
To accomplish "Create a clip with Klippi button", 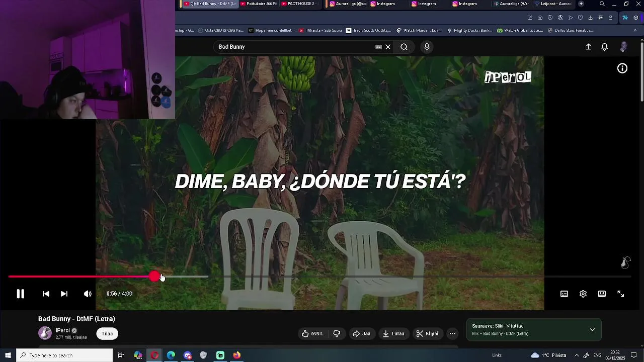I will pos(427,333).
